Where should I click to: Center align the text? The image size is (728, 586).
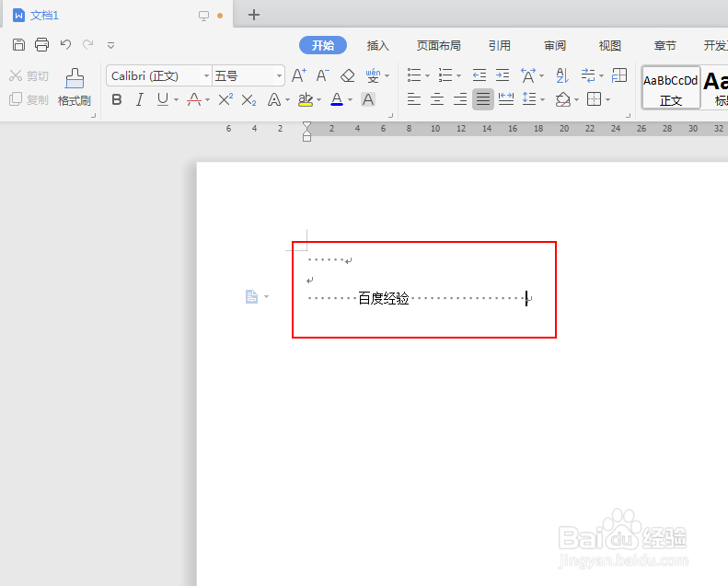point(437,98)
